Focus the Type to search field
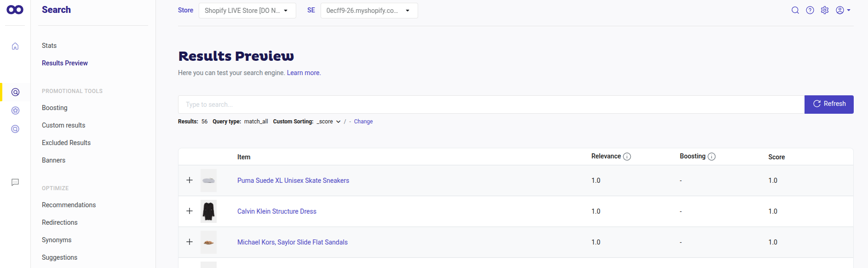 tap(491, 105)
